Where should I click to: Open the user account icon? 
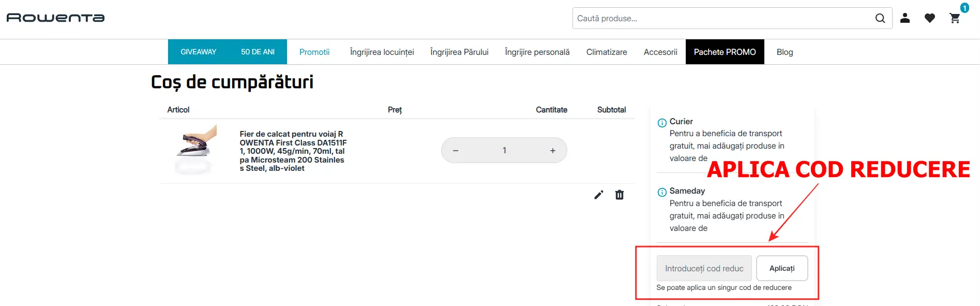tap(904, 18)
